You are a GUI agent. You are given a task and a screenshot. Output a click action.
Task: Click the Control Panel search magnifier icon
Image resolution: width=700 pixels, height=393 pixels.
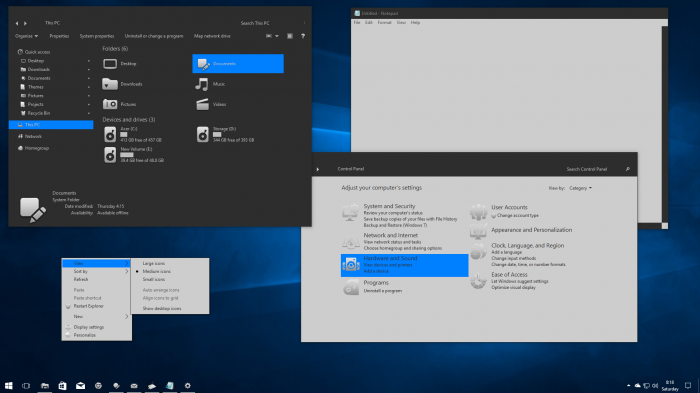click(628, 169)
